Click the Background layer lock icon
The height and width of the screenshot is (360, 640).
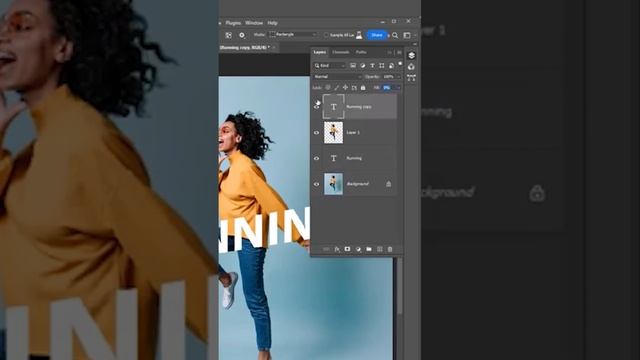click(389, 184)
